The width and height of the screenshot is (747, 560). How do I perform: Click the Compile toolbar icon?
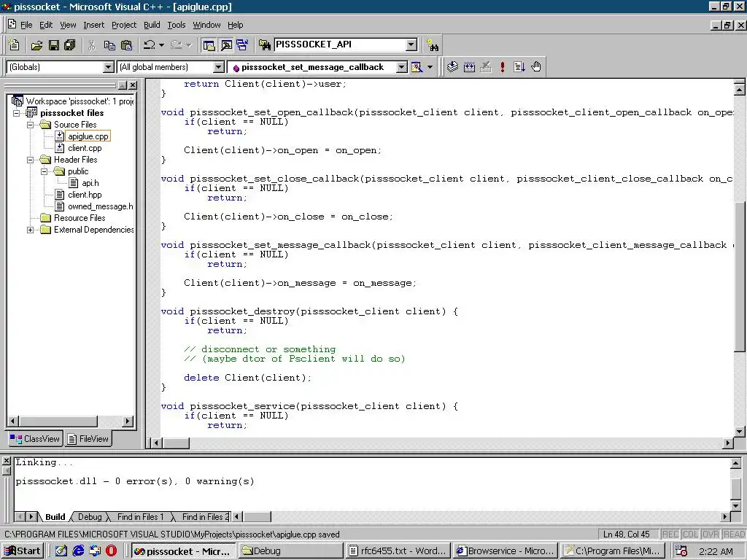tap(452, 67)
